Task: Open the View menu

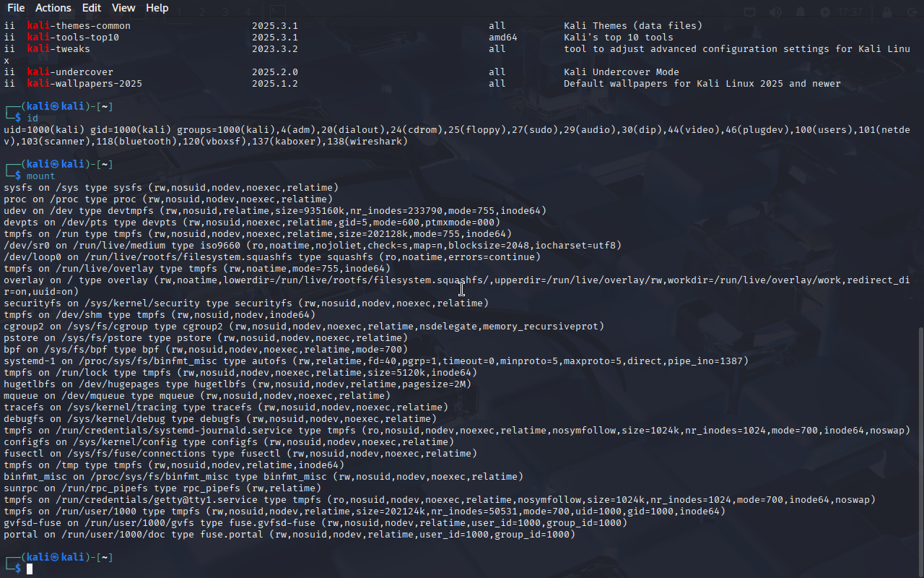Action: coord(123,8)
